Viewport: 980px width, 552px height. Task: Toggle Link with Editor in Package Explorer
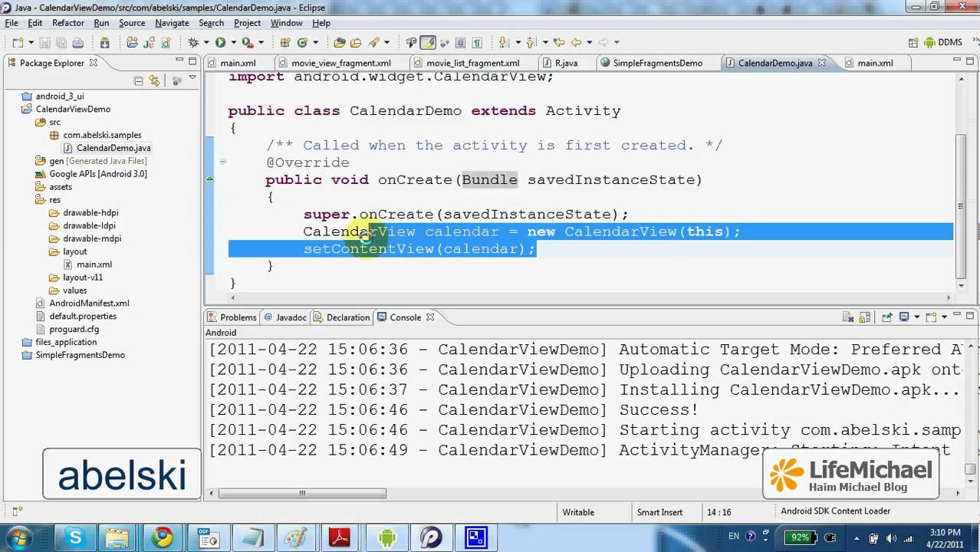[154, 80]
